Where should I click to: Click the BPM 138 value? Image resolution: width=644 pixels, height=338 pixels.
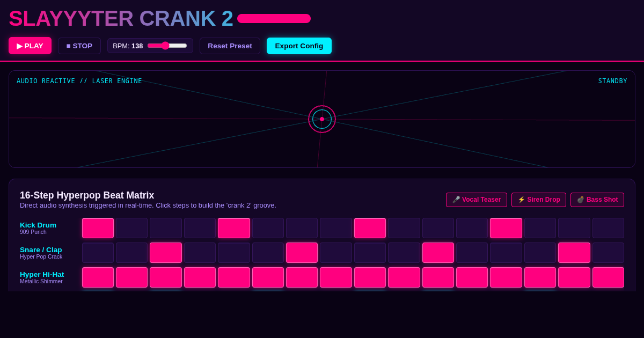[x=137, y=46]
